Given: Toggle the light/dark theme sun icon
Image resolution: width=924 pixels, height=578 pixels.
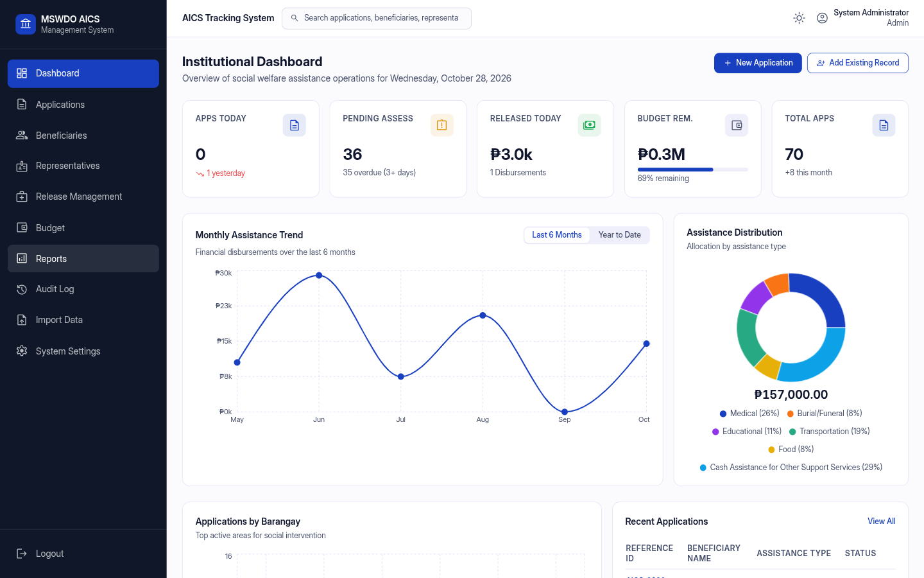Looking at the screenshot, I should tap(799, 18).
